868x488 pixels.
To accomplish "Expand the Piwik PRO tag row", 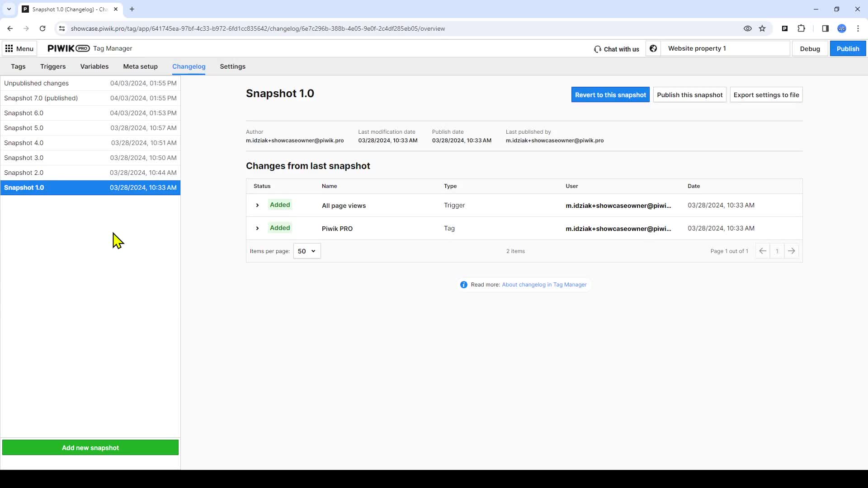I will pos(257,228).
